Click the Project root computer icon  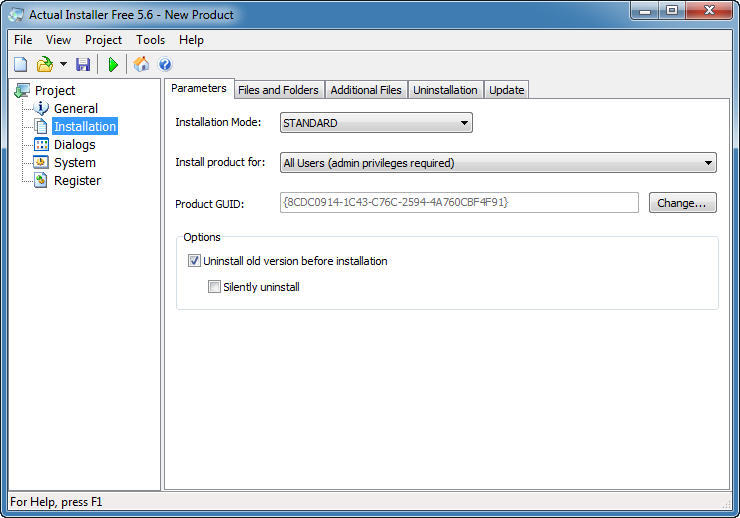(22, 90)
